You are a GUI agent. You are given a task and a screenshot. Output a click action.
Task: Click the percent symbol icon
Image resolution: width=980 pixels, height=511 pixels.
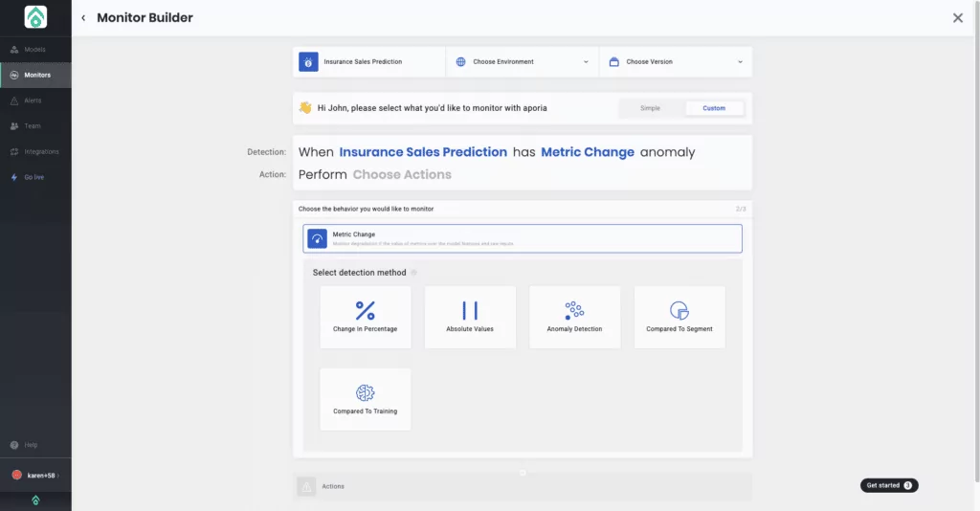click(365, 310)
